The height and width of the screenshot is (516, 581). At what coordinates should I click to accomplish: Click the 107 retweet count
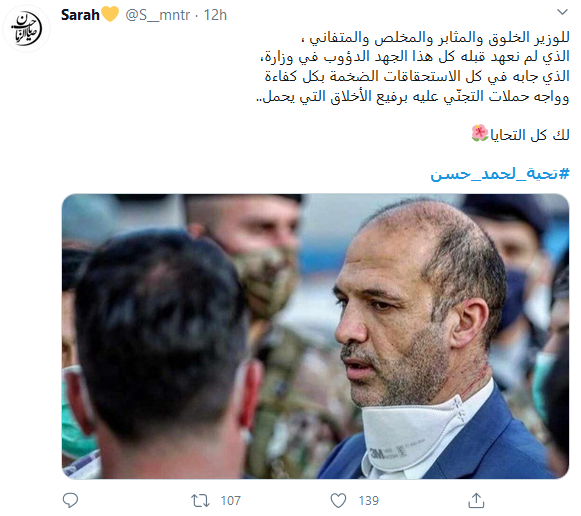pos(230,501)
